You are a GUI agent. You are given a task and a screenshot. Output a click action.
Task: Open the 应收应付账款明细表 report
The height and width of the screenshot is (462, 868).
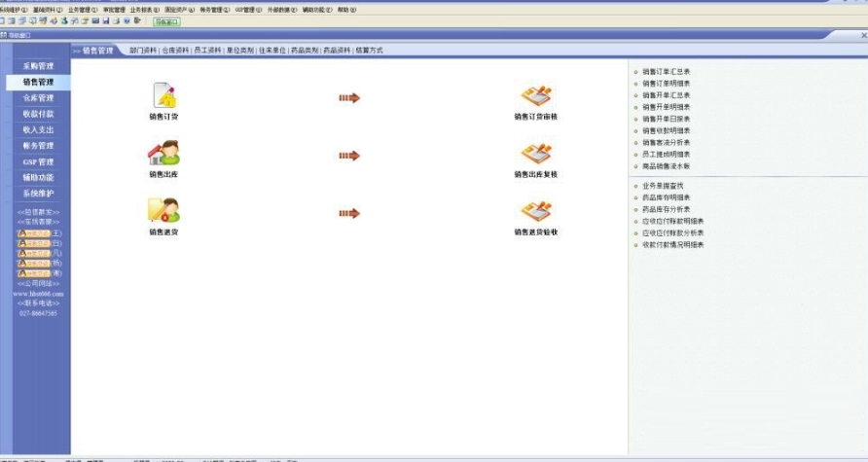(x=672, y=222)
